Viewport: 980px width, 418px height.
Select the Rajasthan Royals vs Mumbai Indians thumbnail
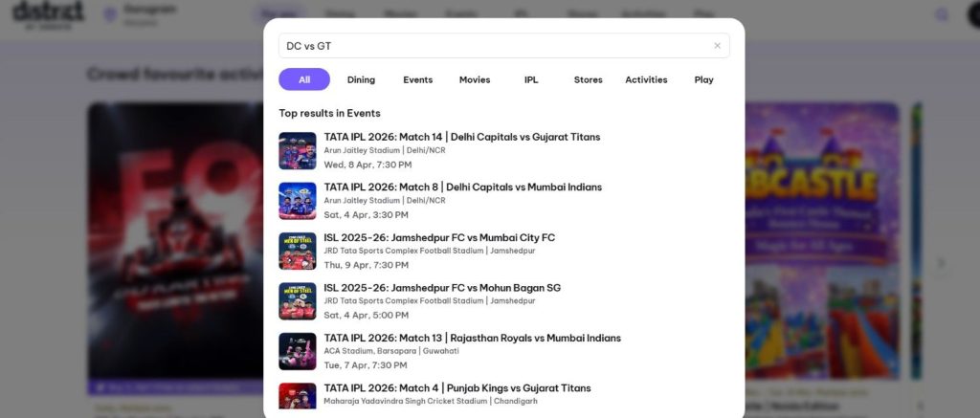click(x=297, y=352)
